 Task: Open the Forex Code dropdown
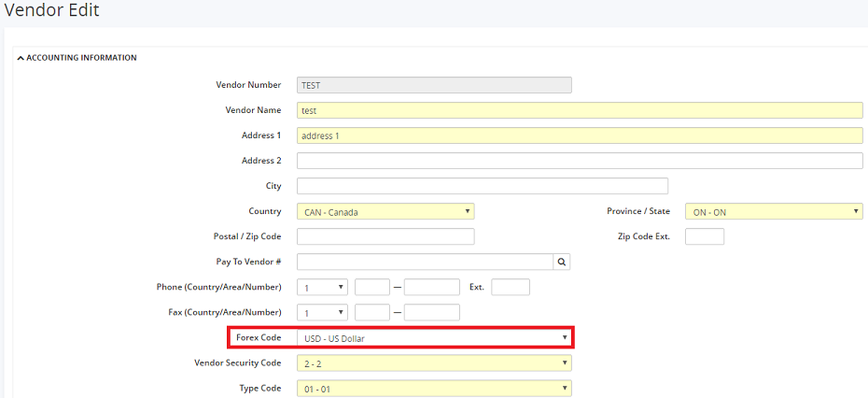[x=433, y=337]
